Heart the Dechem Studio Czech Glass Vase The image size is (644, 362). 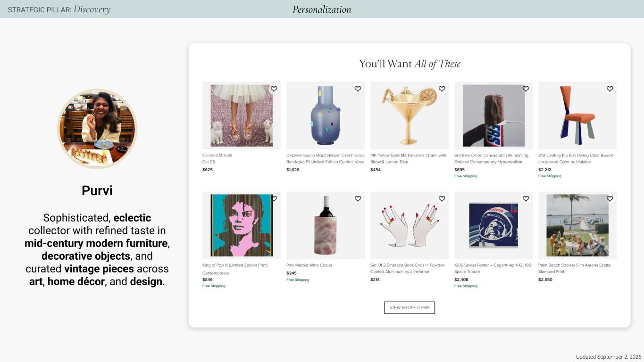(358, 89)
